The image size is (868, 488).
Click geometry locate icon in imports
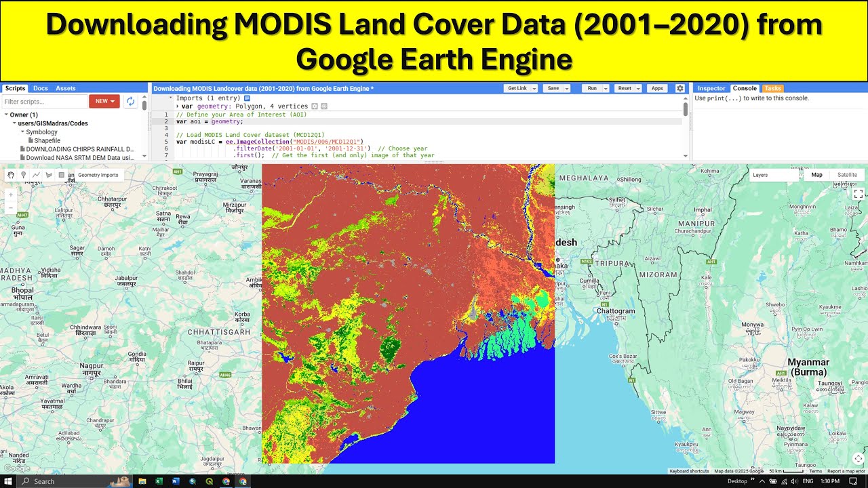[314, 106]
